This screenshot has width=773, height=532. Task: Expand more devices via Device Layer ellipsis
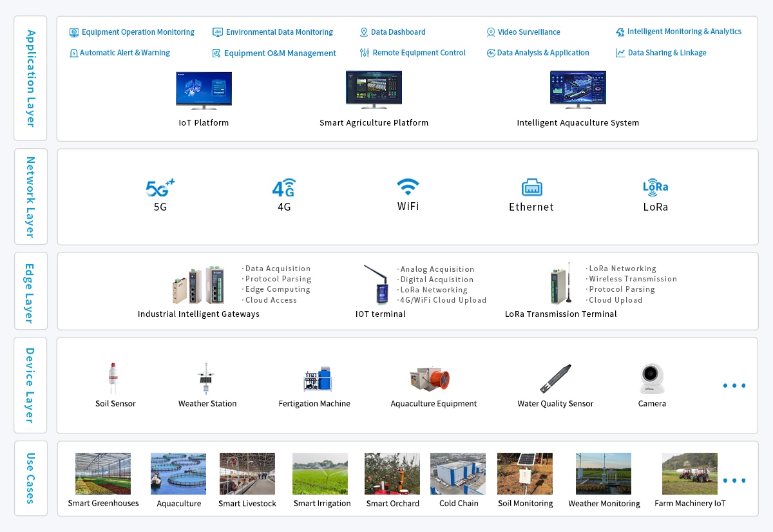[734, 386]
